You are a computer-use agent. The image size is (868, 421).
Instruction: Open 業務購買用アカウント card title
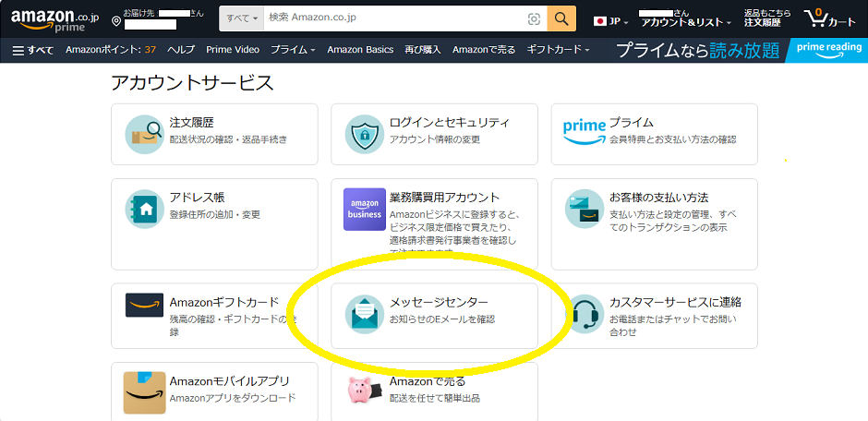[444, 198]
